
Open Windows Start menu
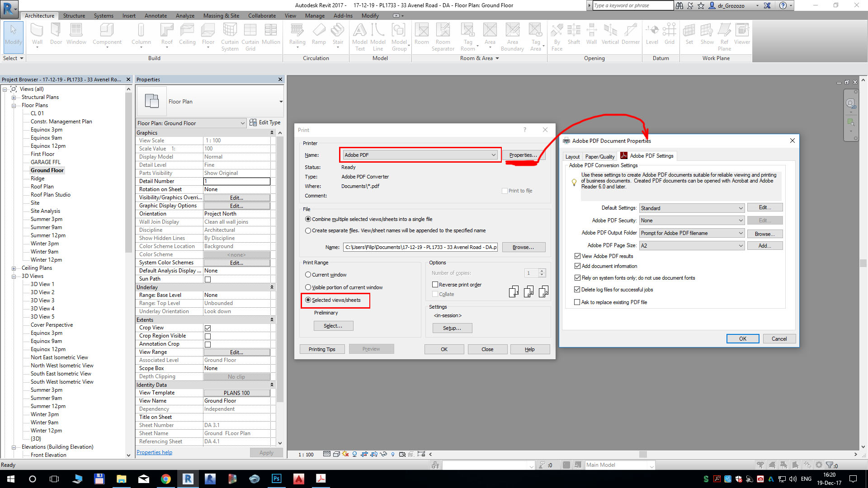coord(10,479)
